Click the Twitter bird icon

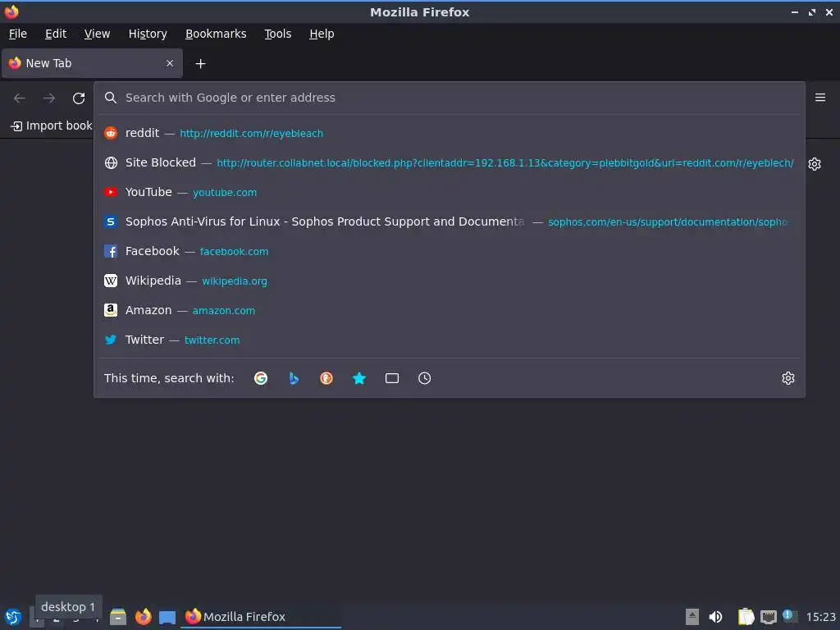tap(111, 340)
